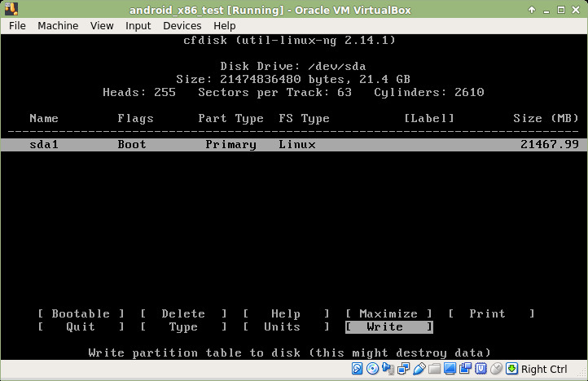Click the Boot flag on sda1
The height and width of the screenshot is (381, 588).
click(x=132, y=144)
